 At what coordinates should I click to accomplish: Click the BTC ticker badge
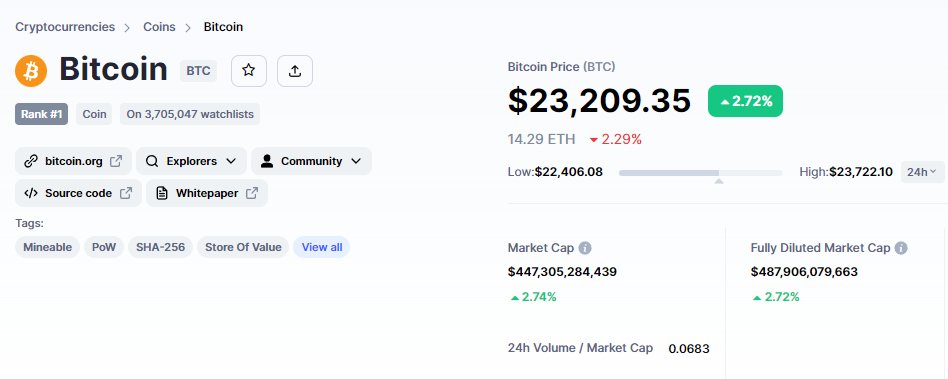coord(198,71)
